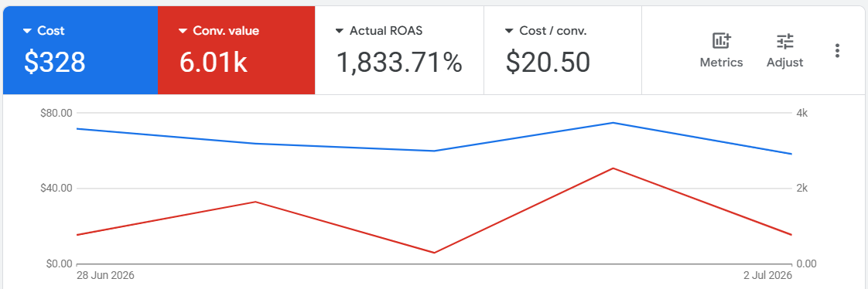868x289 pixels.
Task: Click the red conversion value line's highest peak
Action: (613, 168)
